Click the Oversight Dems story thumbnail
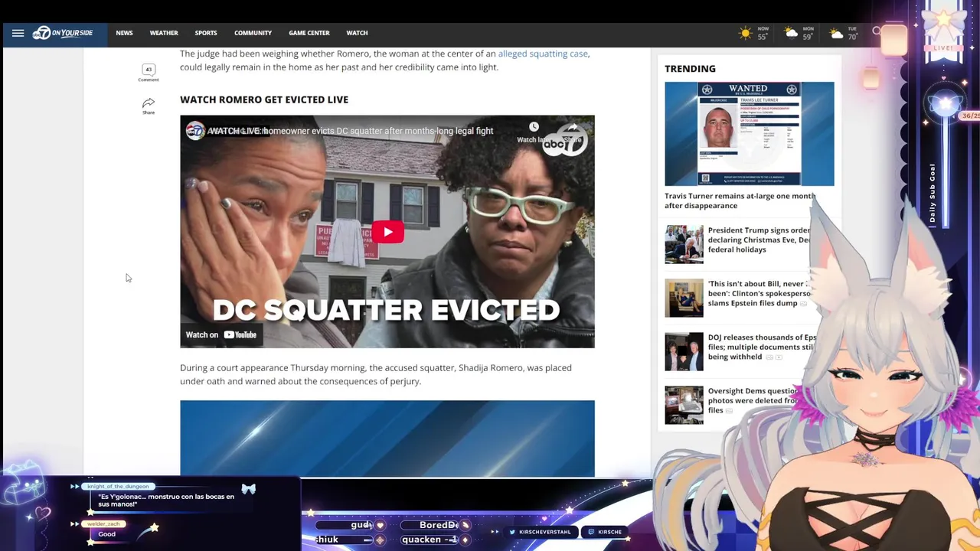Screen dimensions: 980x551 684,405
